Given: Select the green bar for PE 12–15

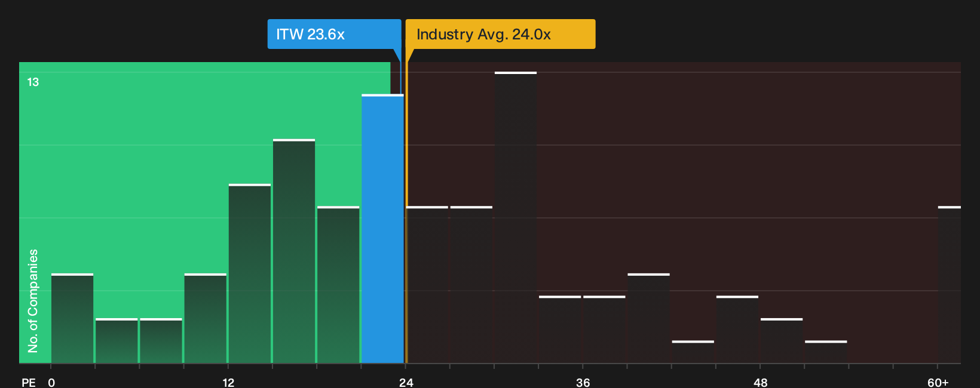Looking at the screenshot, I should point(250,273).
